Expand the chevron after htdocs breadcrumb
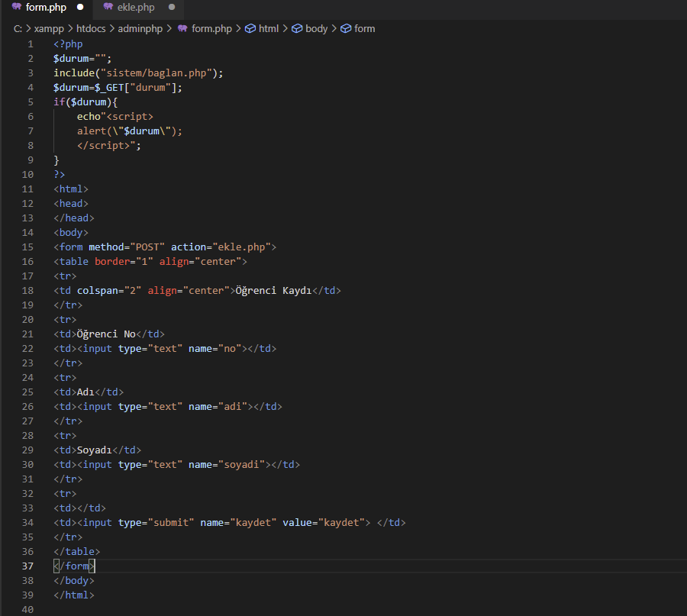 pyautogui.click(x=111, y=29)
